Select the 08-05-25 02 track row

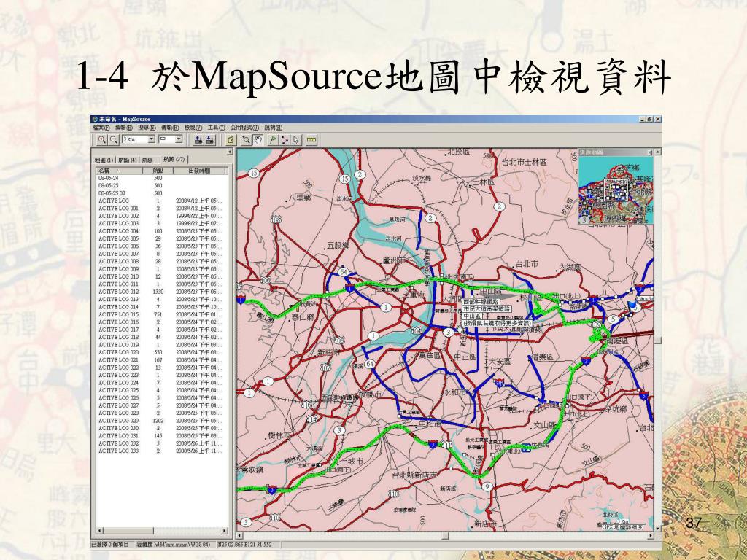(161, 193)
